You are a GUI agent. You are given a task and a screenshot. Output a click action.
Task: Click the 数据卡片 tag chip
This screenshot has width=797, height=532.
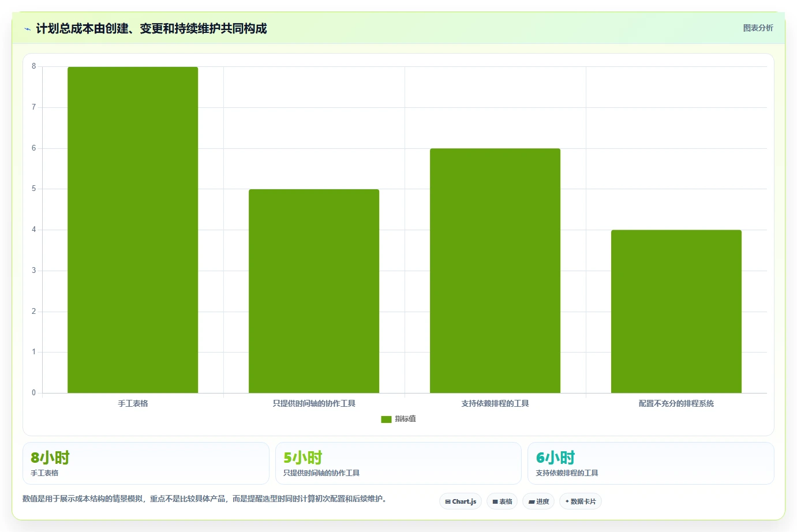(x=581, y=501)
